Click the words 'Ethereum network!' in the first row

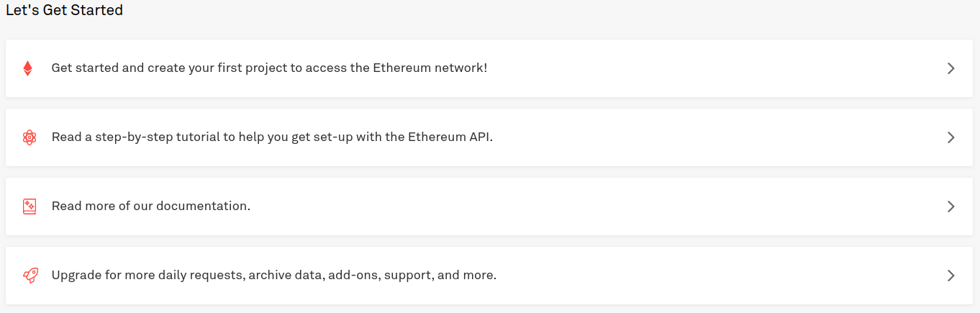[x=430, y=68]
